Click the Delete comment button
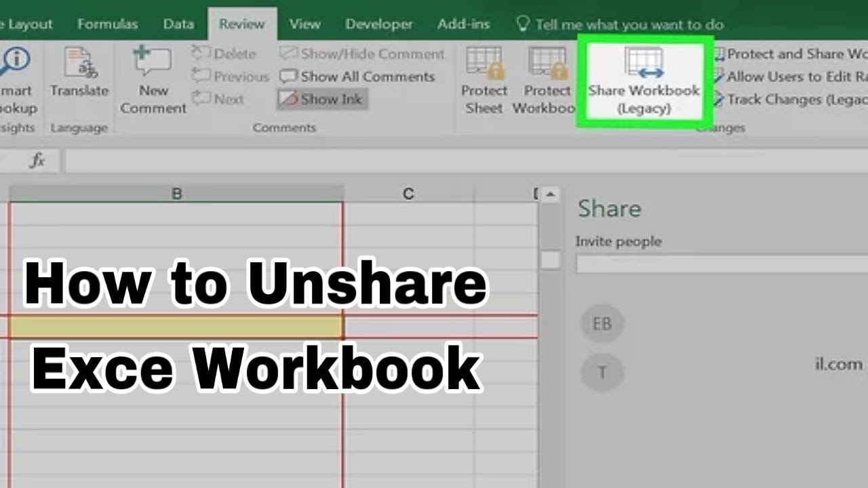868x488 pixels. click(x=224, y=54)
